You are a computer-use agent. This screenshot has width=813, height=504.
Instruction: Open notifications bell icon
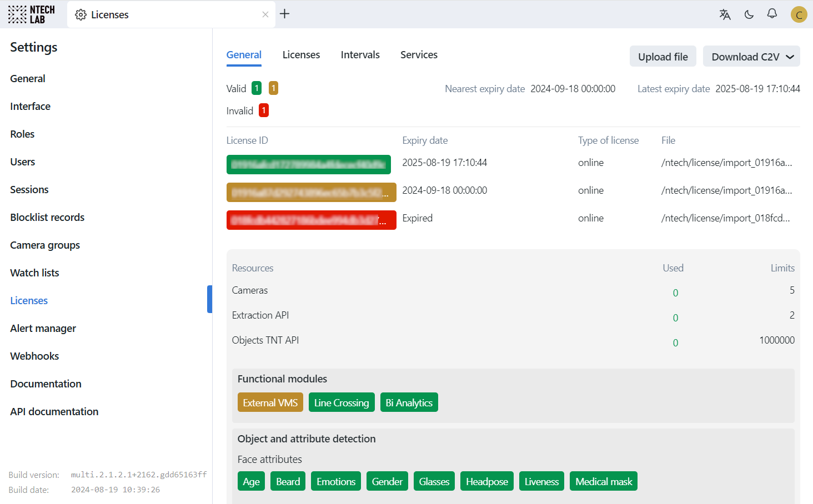772,14
